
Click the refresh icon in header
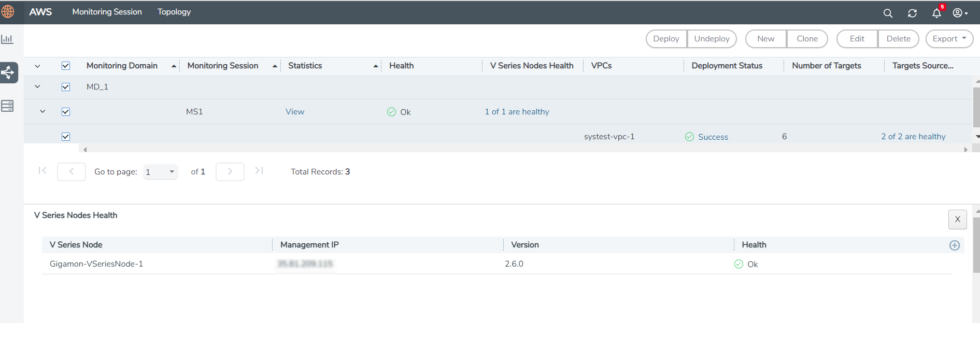click(x=912, y=13)
